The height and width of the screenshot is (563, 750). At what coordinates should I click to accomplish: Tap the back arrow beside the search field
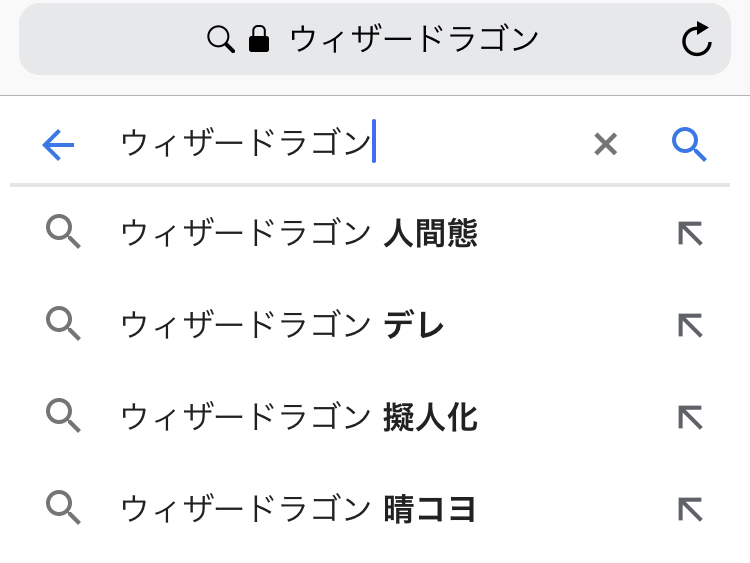click(58, 146)
